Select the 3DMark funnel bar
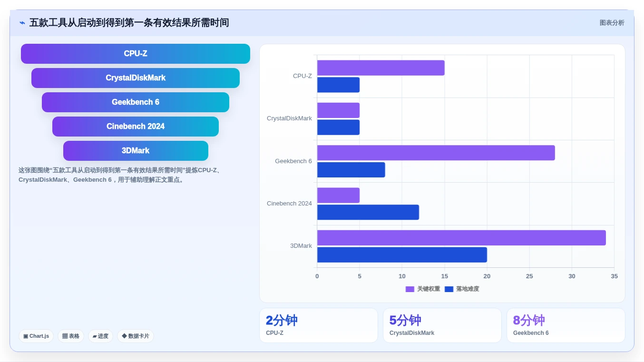The image size is (644, 362). pos(136,151)
